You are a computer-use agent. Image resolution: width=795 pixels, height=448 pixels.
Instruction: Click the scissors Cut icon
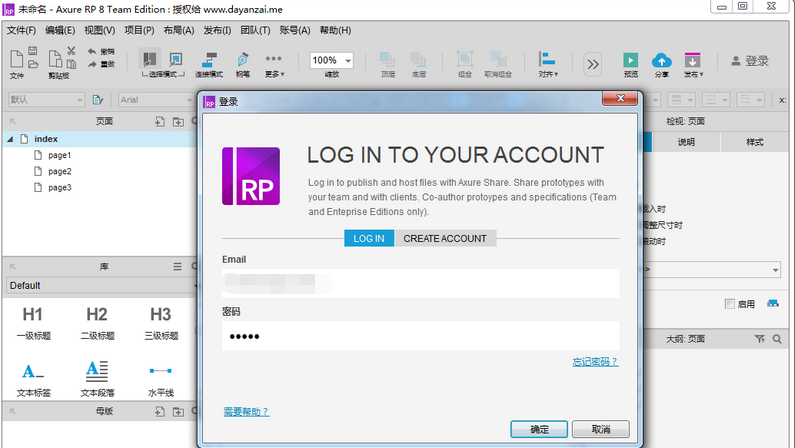(71, 51)
